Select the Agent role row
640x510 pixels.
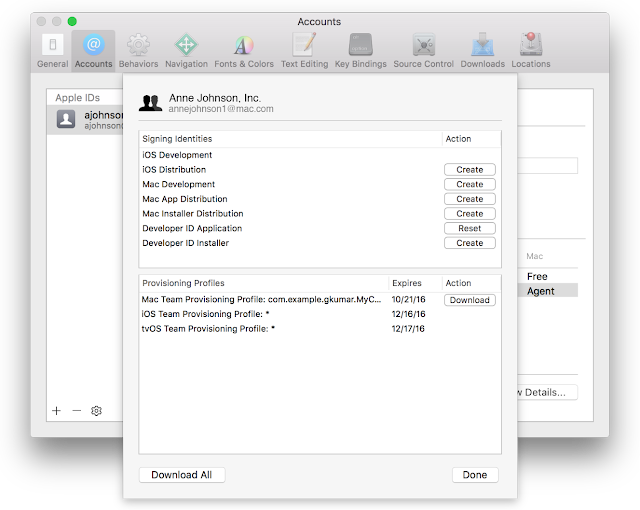pyautogui.click(x=547, y=291)
